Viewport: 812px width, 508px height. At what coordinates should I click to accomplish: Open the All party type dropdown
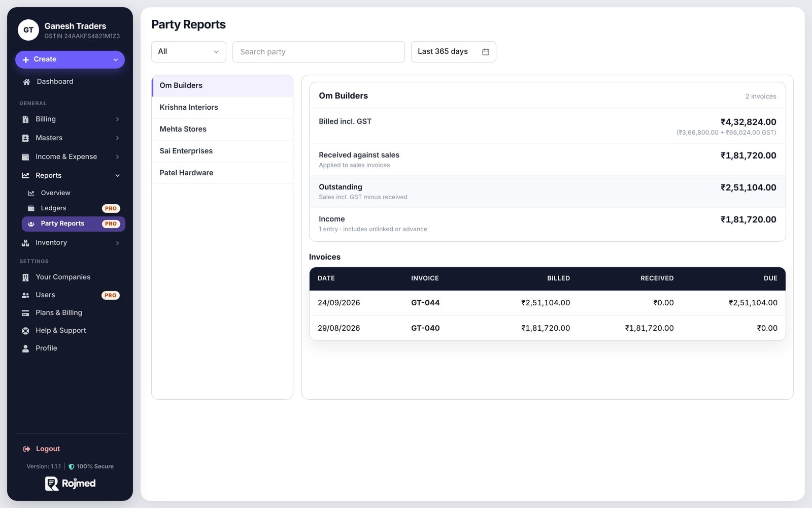[x=189, y=52]
